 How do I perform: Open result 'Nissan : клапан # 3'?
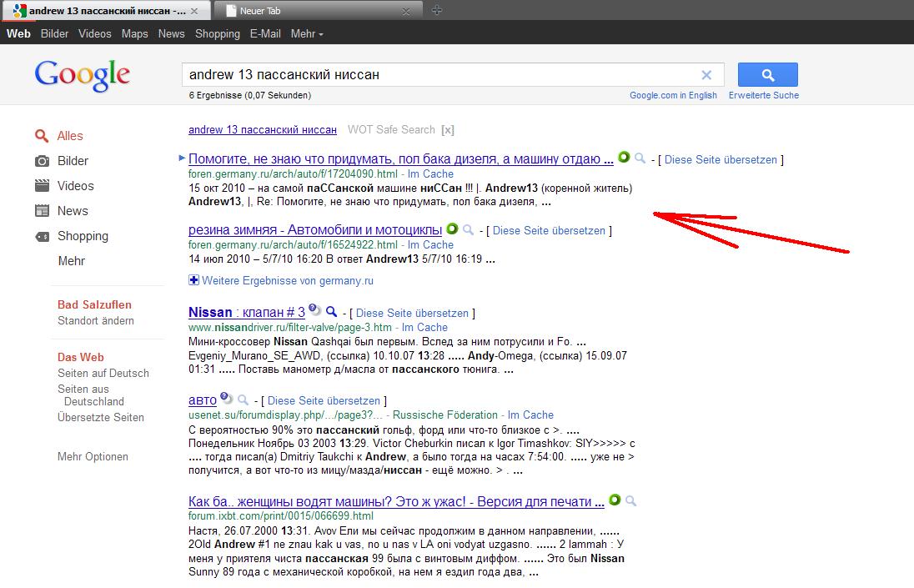(x=247, y=313)
